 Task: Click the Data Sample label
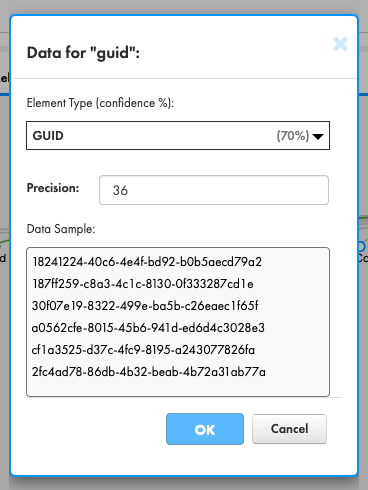pos(61,229)
